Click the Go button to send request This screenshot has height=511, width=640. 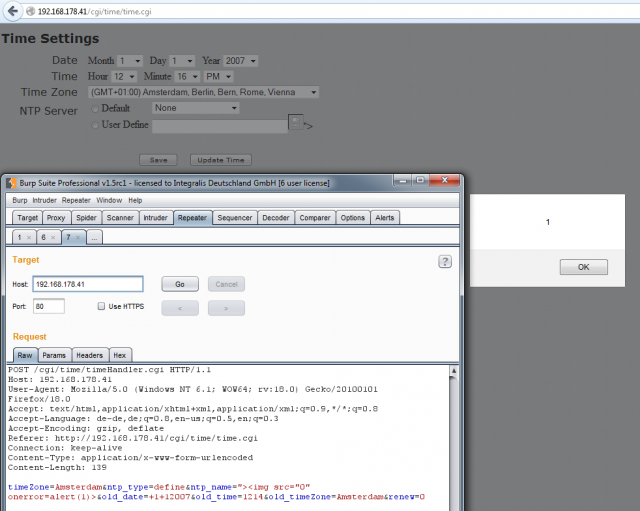click(x=180, y=284)
